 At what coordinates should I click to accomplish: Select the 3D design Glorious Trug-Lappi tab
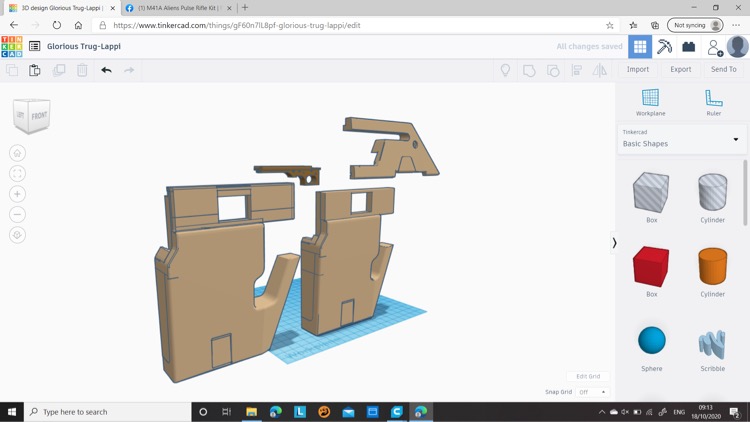[x=60, y=8]
